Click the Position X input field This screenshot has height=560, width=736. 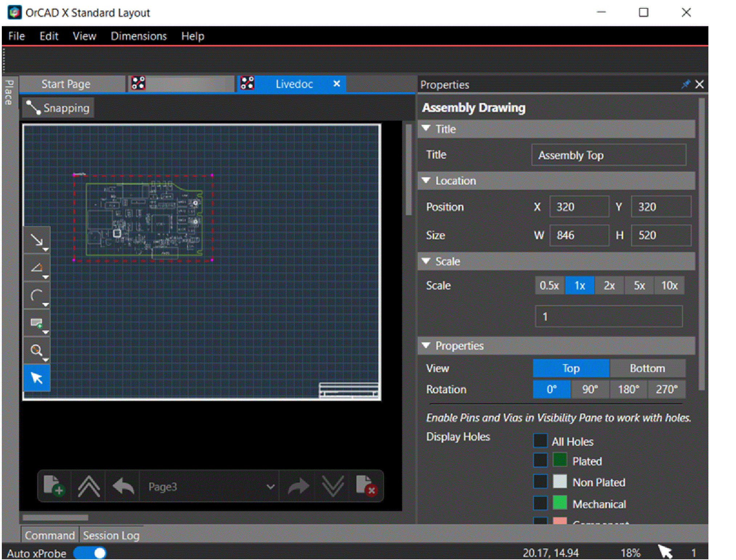[579, 206]
